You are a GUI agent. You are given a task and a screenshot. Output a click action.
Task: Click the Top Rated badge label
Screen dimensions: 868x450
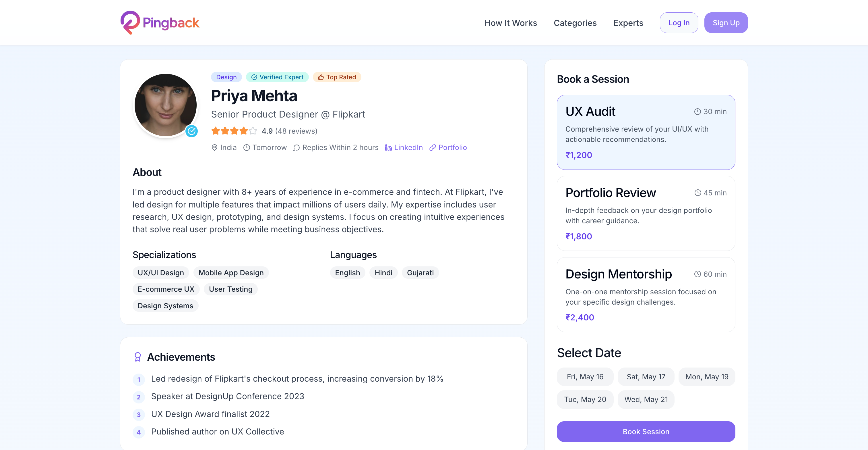pos(341,77)
